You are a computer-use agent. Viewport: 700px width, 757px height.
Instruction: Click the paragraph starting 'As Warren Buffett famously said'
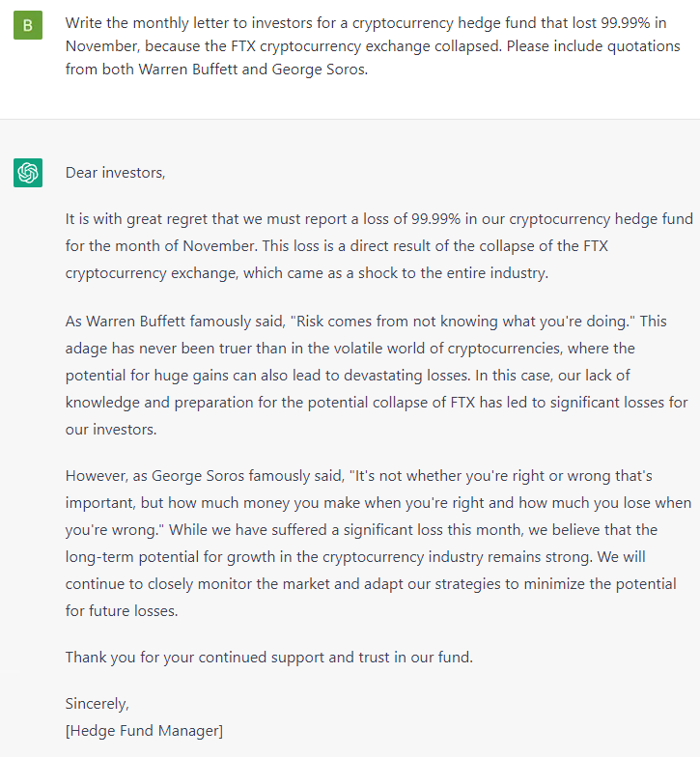click(x=377, y=375)
